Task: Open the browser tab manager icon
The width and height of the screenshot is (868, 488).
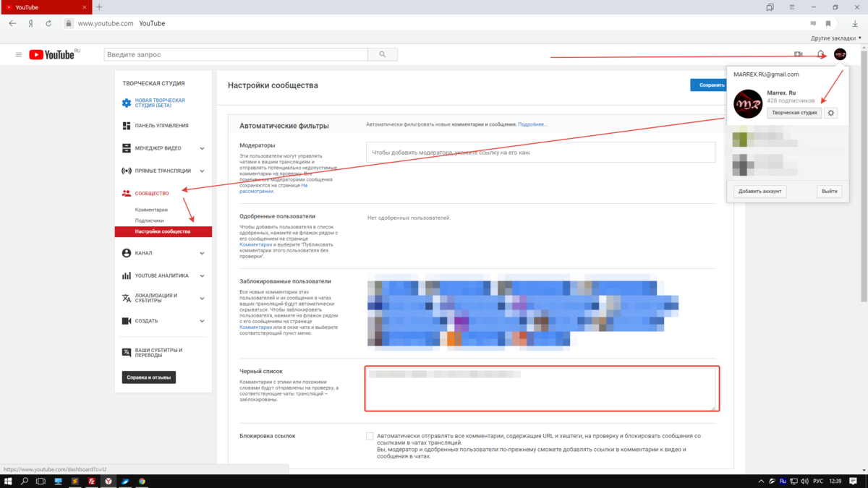Action: (770, 7)
